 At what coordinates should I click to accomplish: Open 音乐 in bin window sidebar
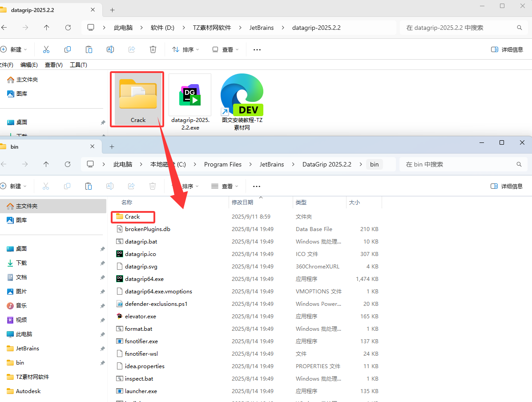coord(21,305)
